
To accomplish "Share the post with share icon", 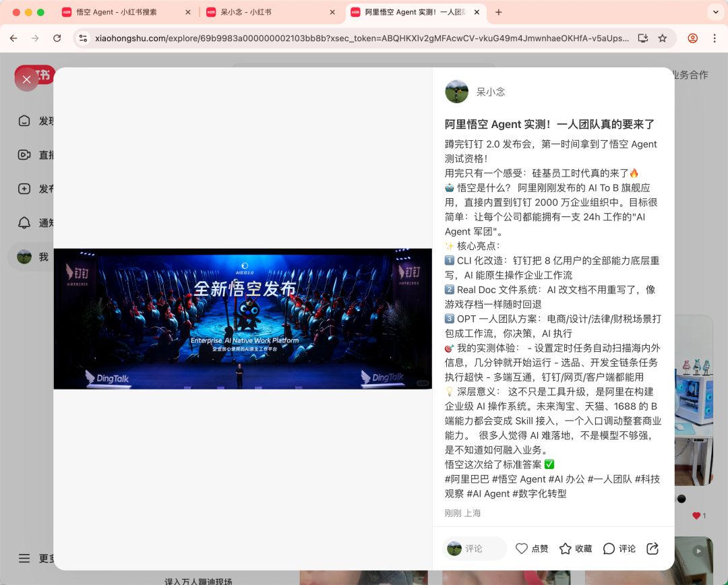I will 653,549.
